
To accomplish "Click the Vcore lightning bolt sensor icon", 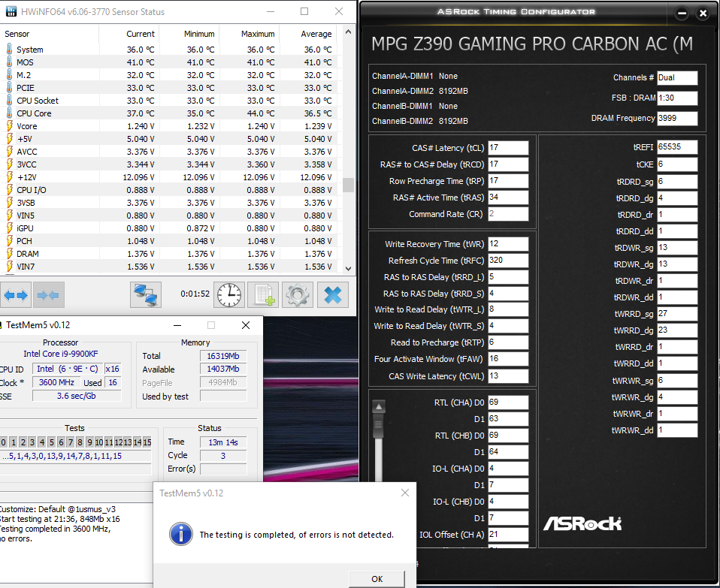I will point(9,125).
